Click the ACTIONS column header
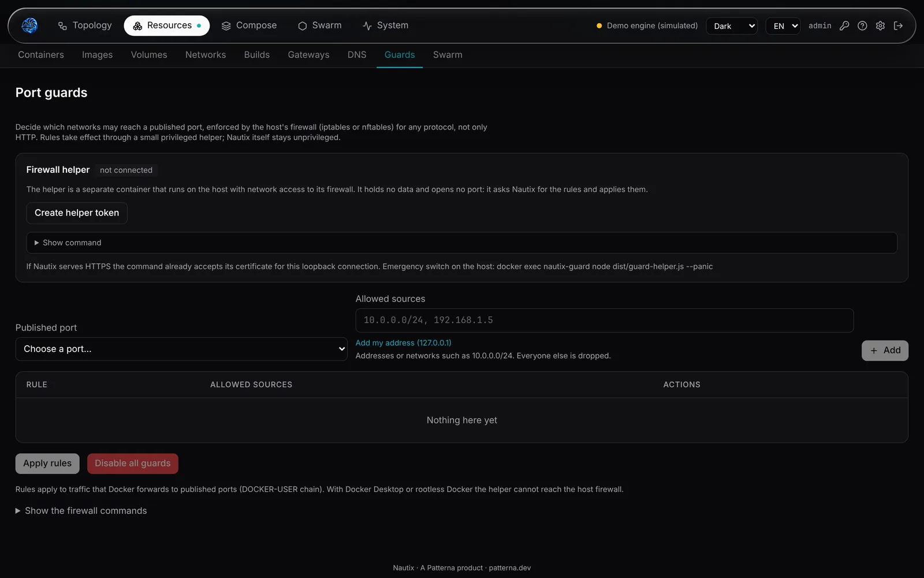 (x=681, y=384)
